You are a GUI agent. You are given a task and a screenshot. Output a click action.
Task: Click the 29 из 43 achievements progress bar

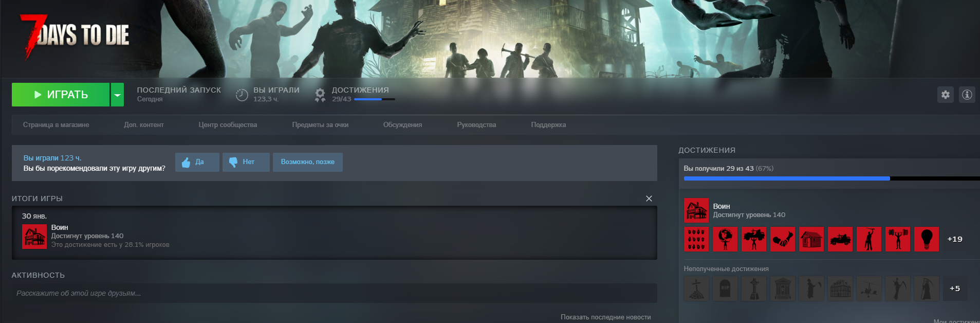(x=831, y=178)
